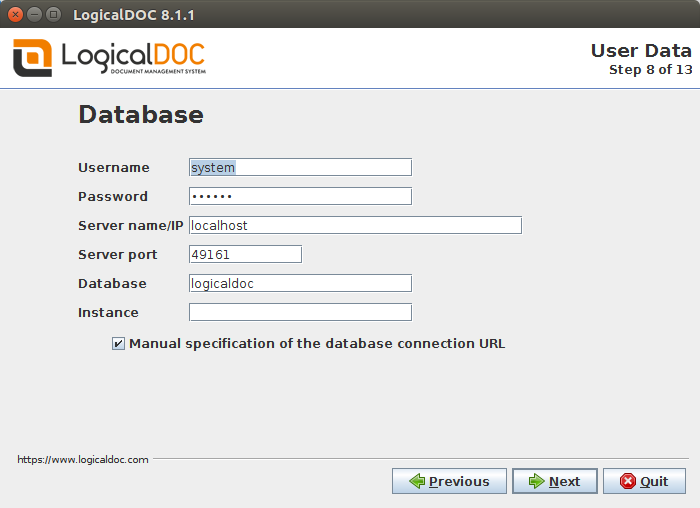Edit the Server name/IP field
The width and height of the screenshot is (700, 508).
point(355,225)
